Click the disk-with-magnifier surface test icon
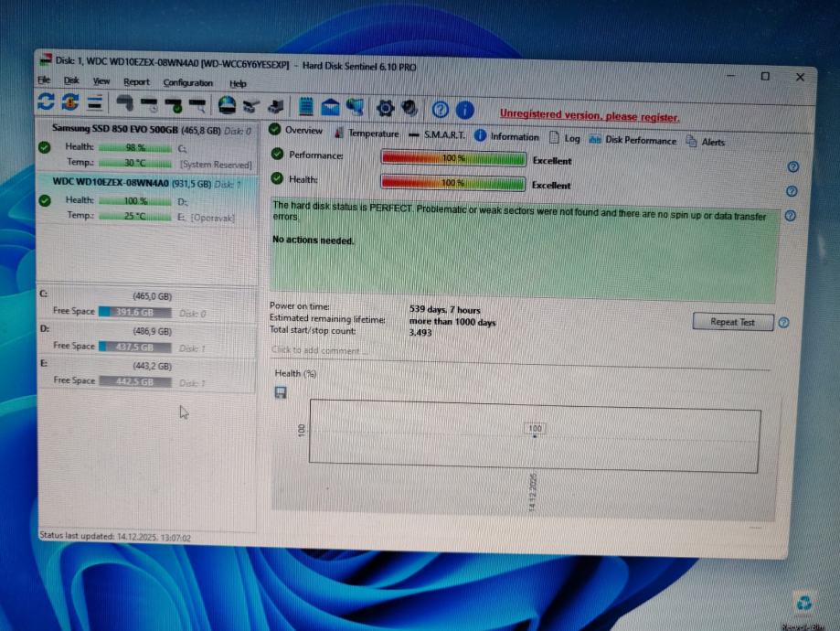Screen dimensions: 840x631 tap(197, 105)
